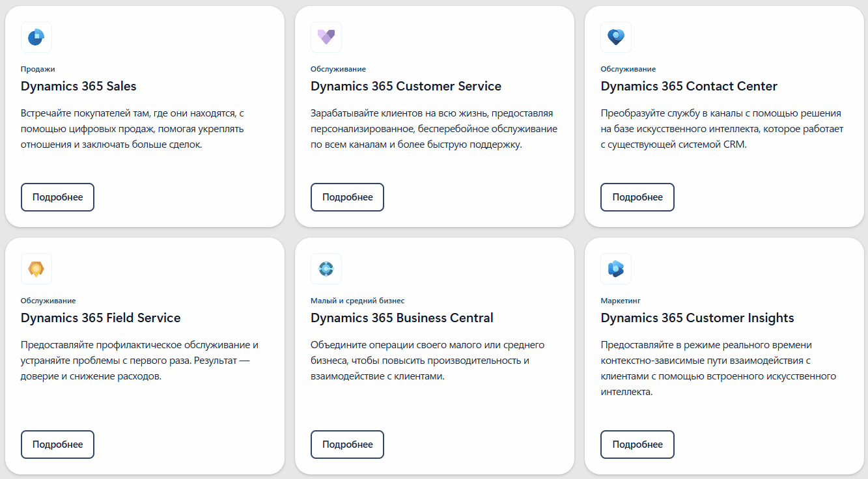The height and width of the screenshot is (479, 868).
Task: Click the Business Central product icon
Action: point(326,269)
